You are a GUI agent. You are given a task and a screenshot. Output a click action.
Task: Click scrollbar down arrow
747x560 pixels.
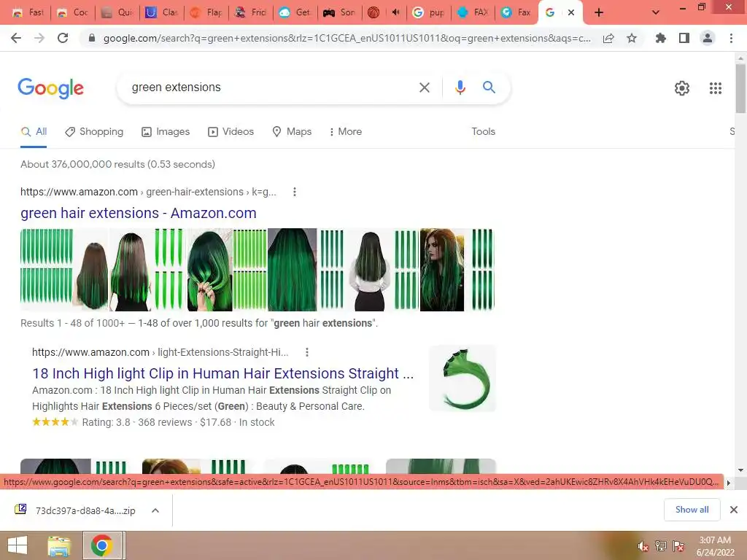740,470
